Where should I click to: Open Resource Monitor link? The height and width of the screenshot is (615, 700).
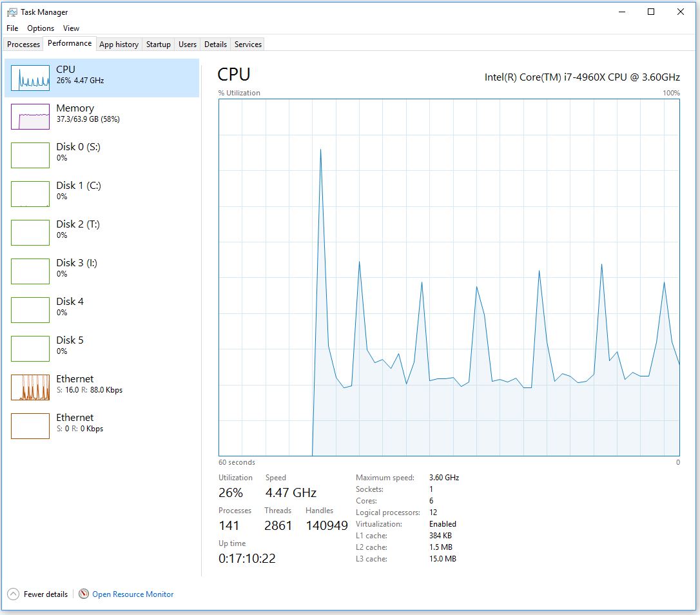tap(133, 594)
